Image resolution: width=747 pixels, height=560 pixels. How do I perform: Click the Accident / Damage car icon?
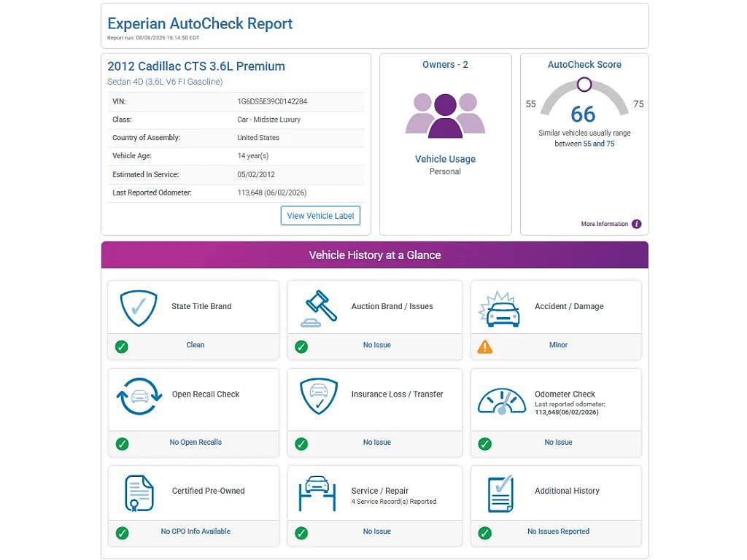pos(499,309)
